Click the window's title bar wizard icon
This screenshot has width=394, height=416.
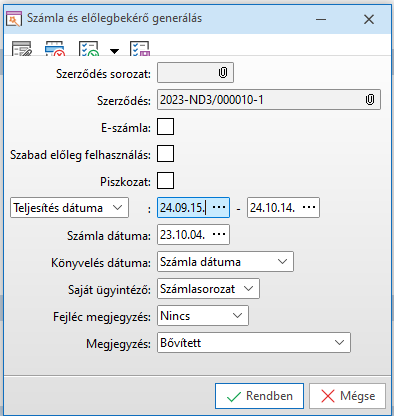point(14,19)
